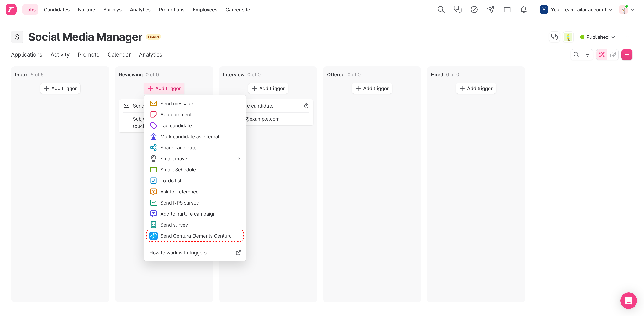Image resolution: width=644 pixels, height=316 pixels.
Task: Open the Jobs nav tab
Action: [x=30, y=9]
